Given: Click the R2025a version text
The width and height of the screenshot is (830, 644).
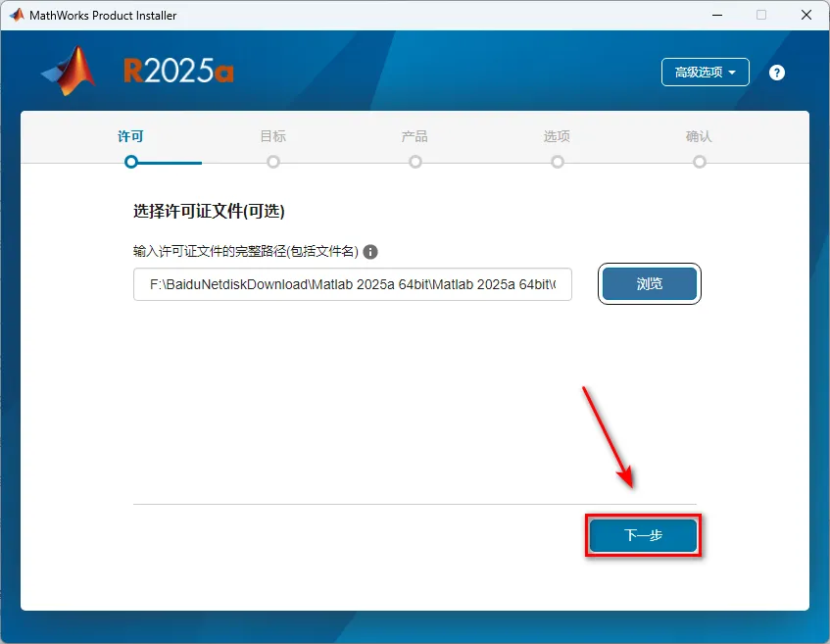Looking at the screenshot, I should click(178, 71).
